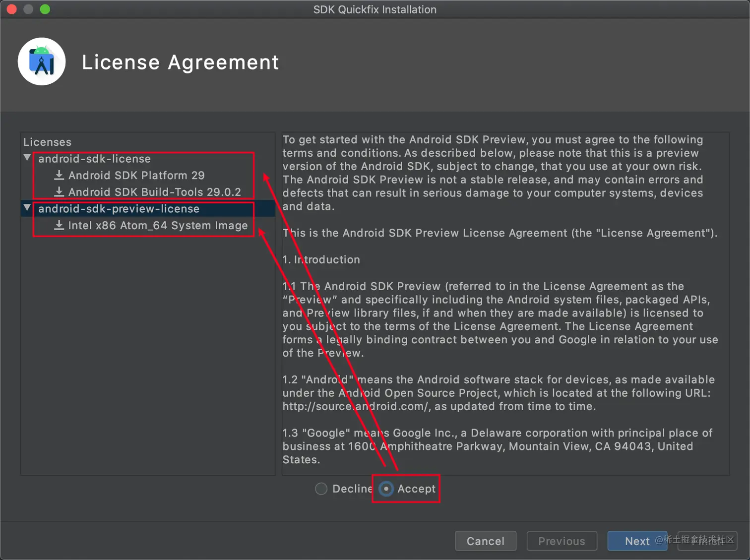The width and height of the screenshot is (750, 560).
Task: Select the android-sdk-preview-license row
Action: tap(148, 209)
